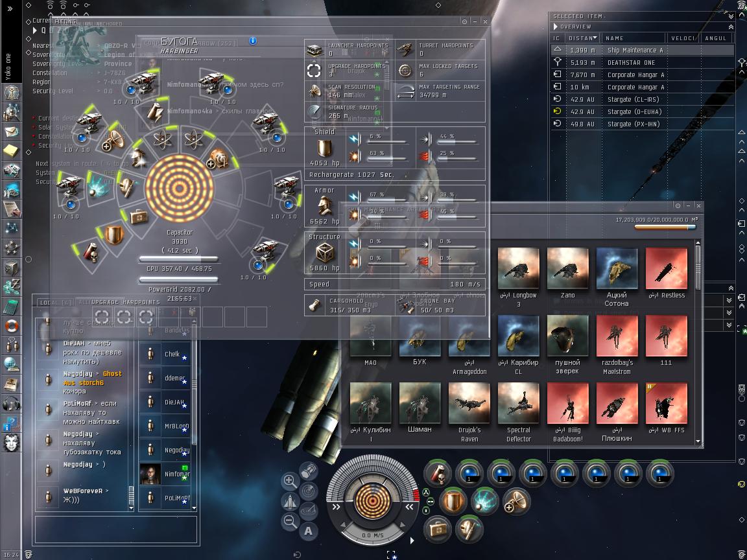Expand the Current Fitting triangle in the info panel
Viewport: 747px width, 560px height.
point(35,30)
